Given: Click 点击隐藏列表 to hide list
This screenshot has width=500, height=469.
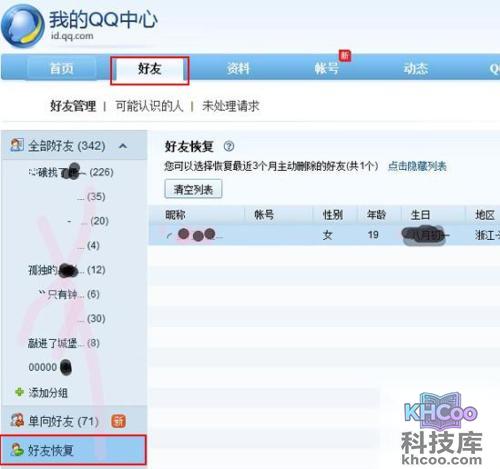Looking at the screenshot, I should coord(417,166).
